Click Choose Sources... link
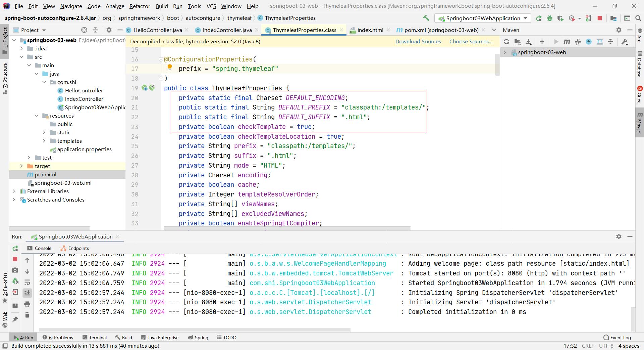 coord(471,41)
